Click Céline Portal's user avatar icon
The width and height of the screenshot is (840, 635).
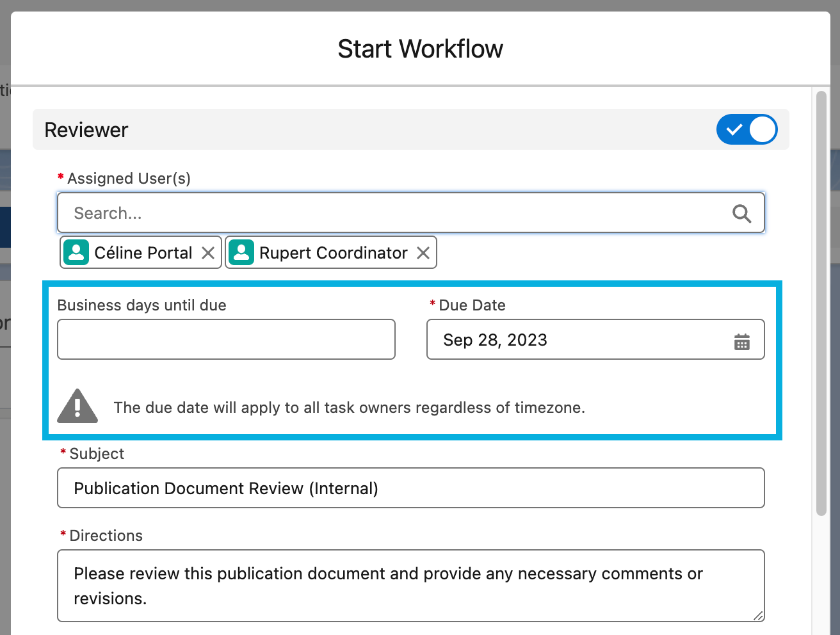coord(76,252)
